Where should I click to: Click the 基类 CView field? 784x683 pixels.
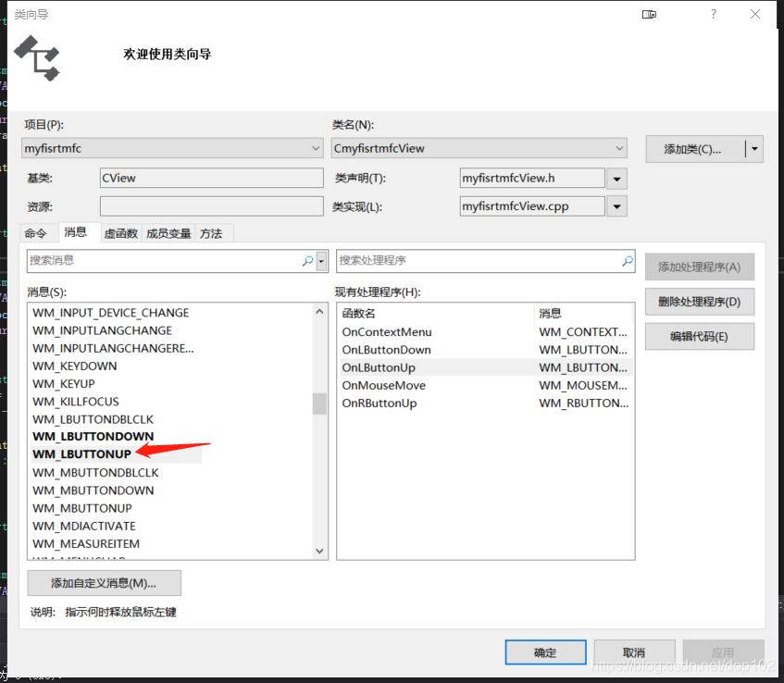[x=211, y=178]
